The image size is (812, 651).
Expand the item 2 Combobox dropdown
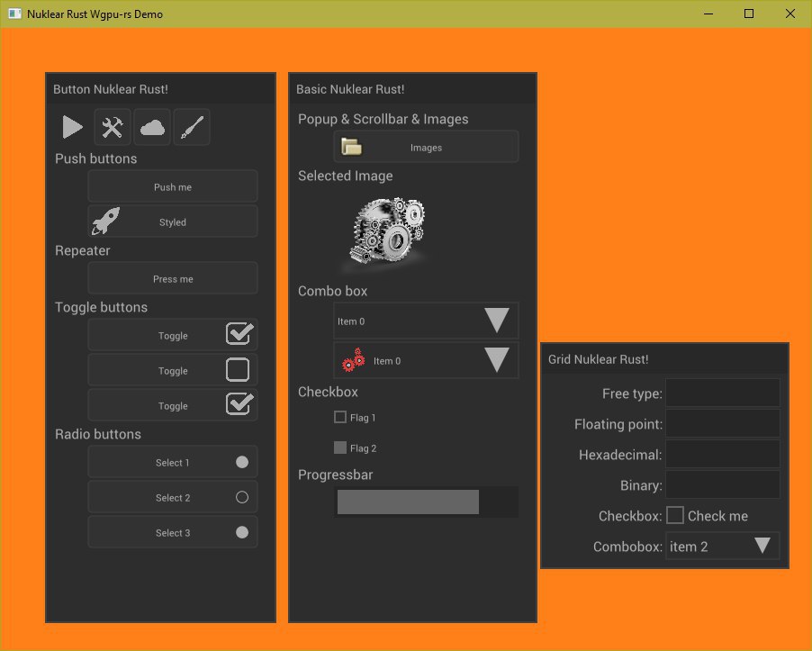point(722,546)
